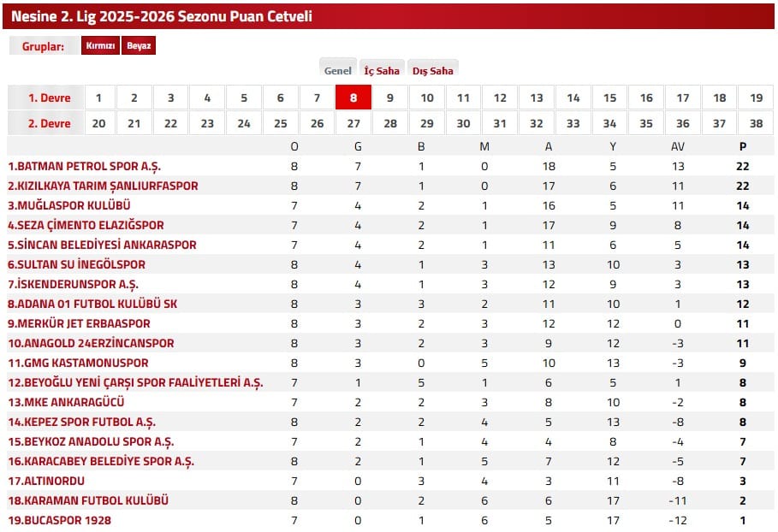Jump to week 38 standings

click(x=756, y=123)
